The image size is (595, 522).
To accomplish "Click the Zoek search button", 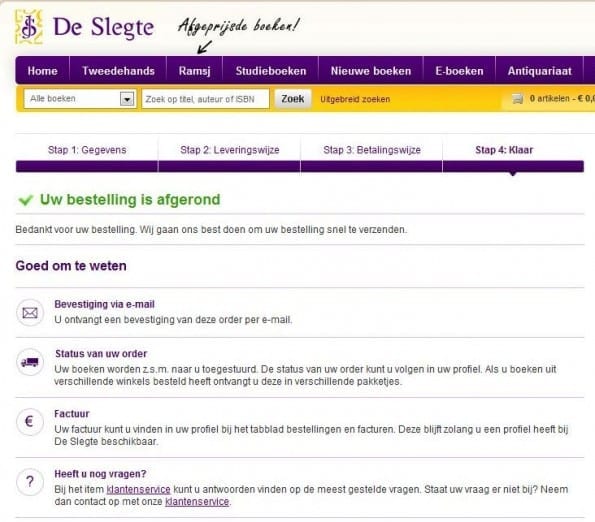I will (293, 99).
